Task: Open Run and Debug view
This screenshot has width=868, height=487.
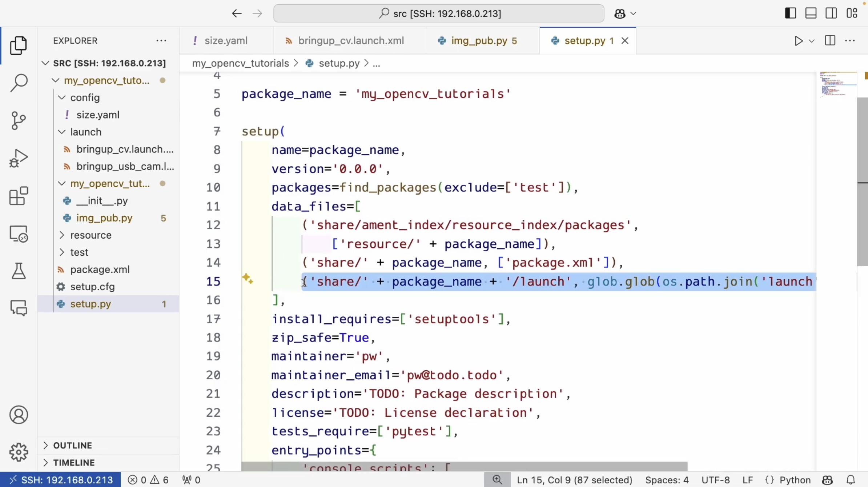Action: (18, 158)
